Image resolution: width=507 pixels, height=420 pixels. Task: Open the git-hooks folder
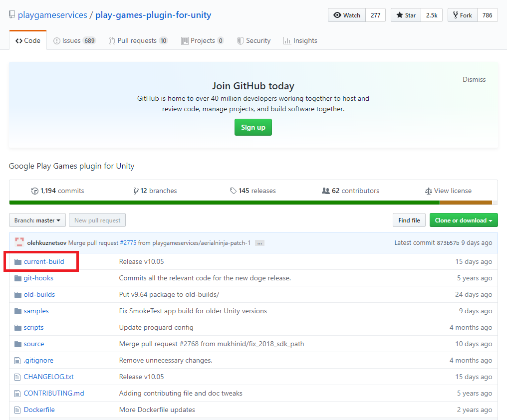(x=38, y=278)
